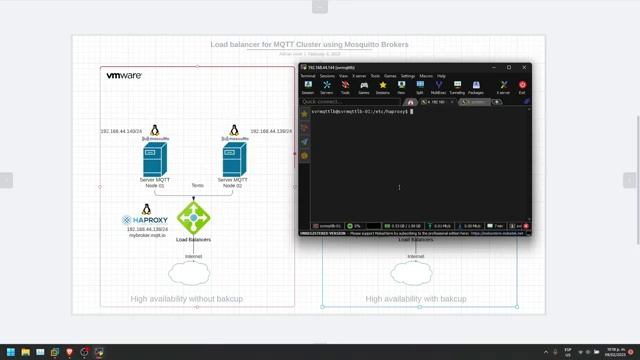Open the Terminal menu
The image size is (640, 360).
point(308,76)
